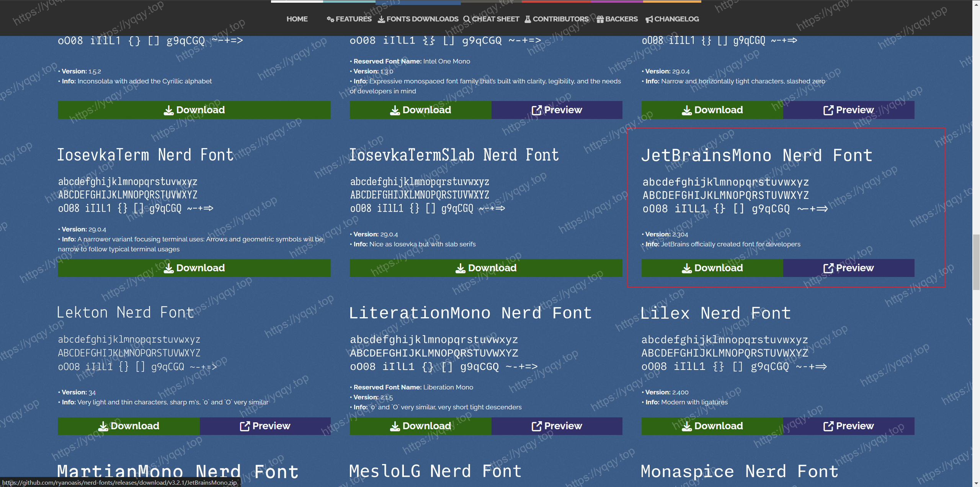
Task: Click the MartianMono Nerd Font heading
Action: click(x=178, y=471)
